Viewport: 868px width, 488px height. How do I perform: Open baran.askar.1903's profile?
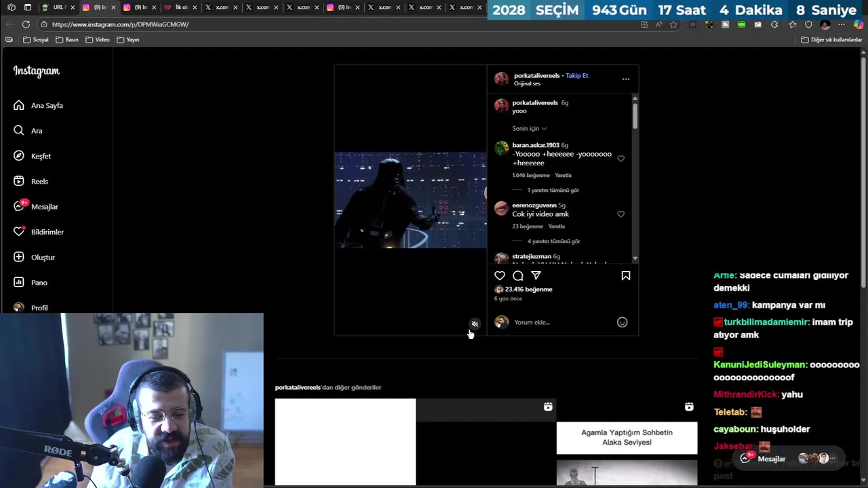pos(535,145)
